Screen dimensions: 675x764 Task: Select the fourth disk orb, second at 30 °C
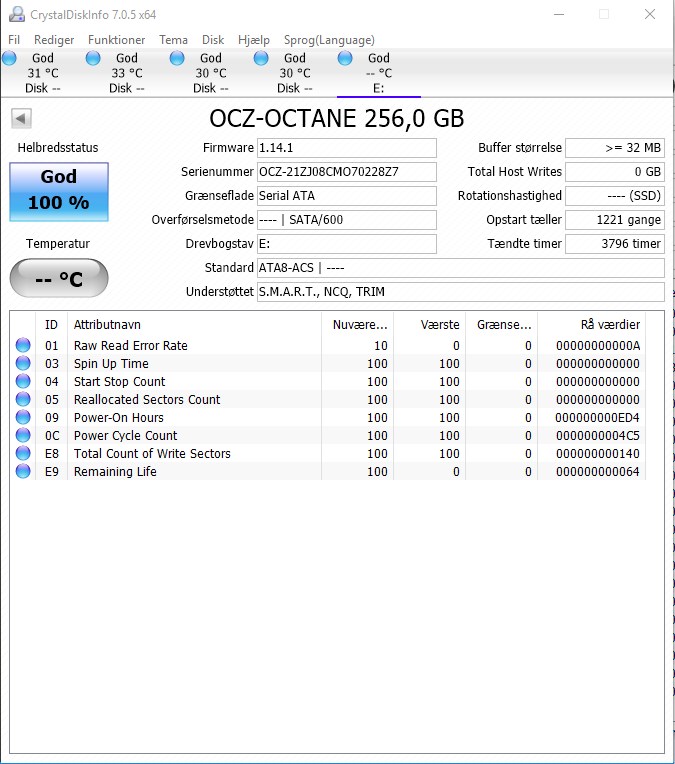coord(261,58)
